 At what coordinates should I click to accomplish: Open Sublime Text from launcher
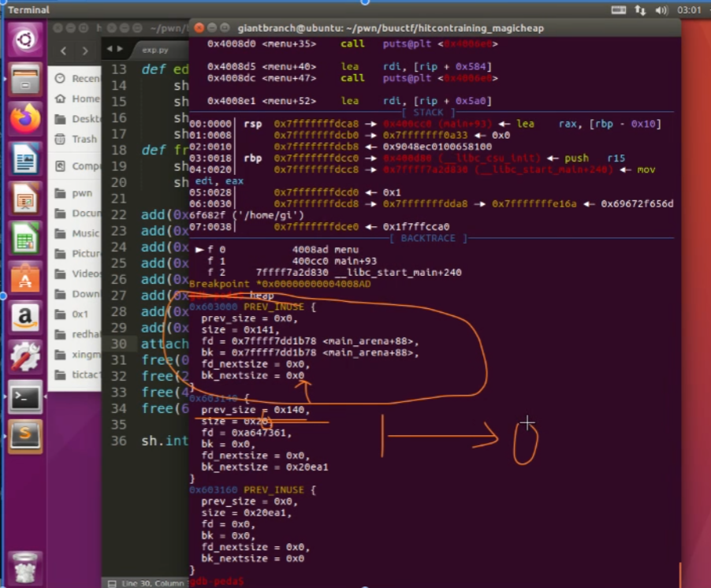coord(25,437)
